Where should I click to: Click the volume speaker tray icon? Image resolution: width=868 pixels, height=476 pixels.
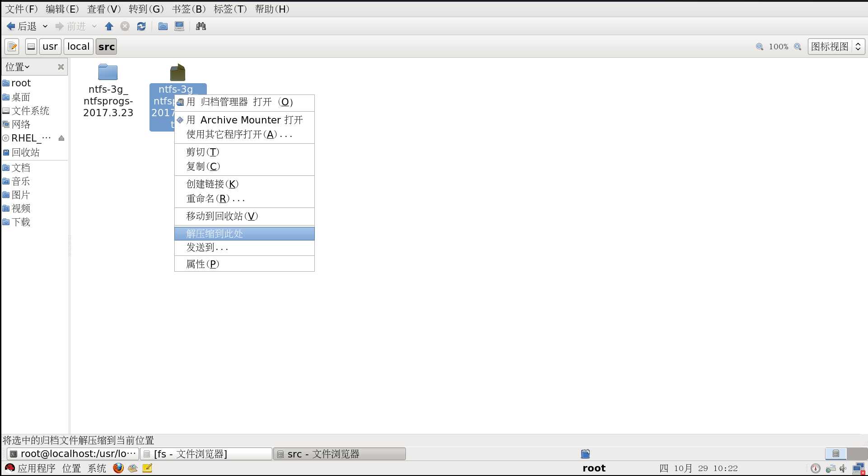click(843, 468)
